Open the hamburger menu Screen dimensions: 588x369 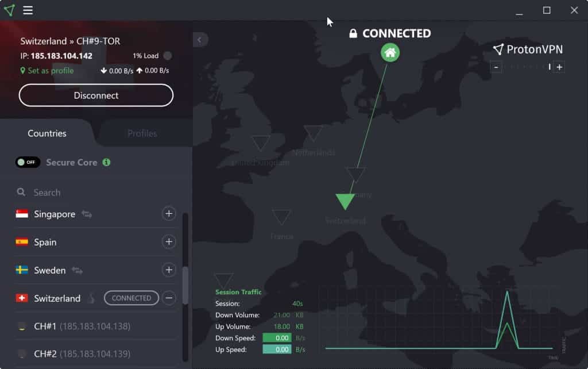click(26, 10)
